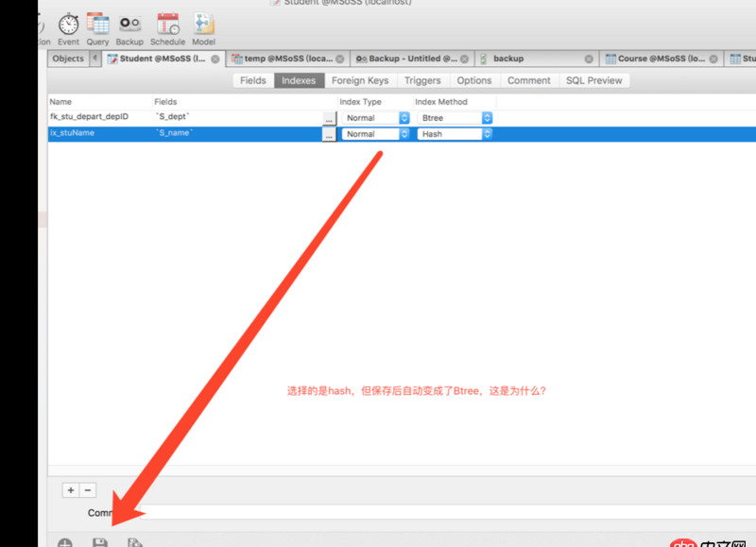Switch to the Comment section
The image size is (756, 547).
tap(529, 80)
